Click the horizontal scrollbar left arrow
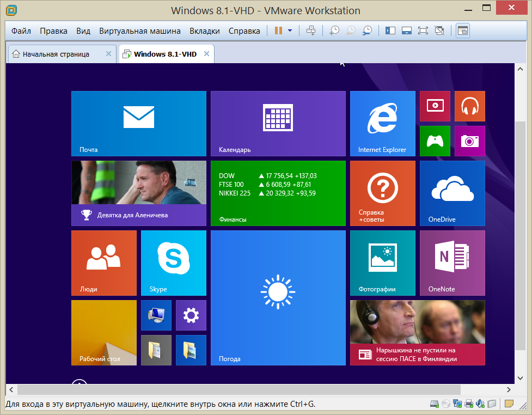This screenshot has height=415, width=532. (x=11, y=389)
